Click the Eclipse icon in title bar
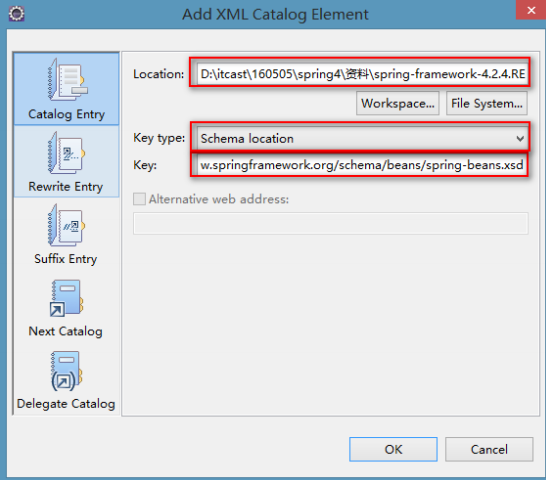546x480 pixels. click(16, 14)
